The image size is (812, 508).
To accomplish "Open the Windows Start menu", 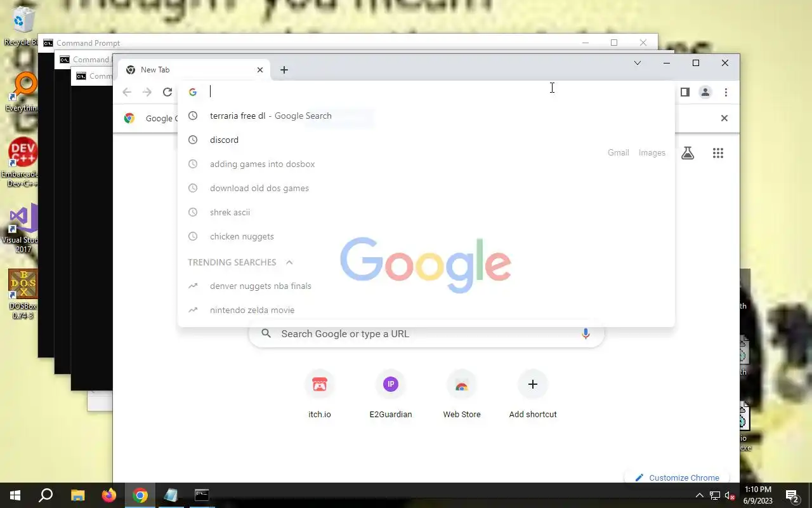I will pos(15,495).
